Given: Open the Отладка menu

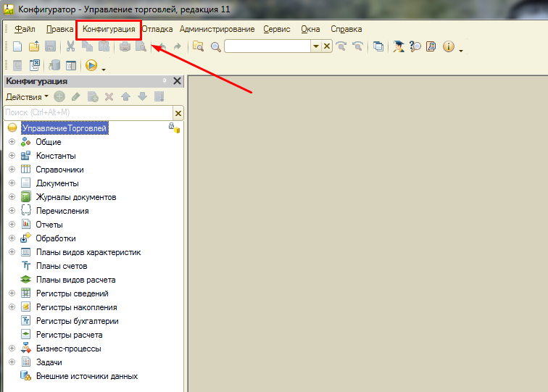Looking at the screenshot, I should coord(157,29).
